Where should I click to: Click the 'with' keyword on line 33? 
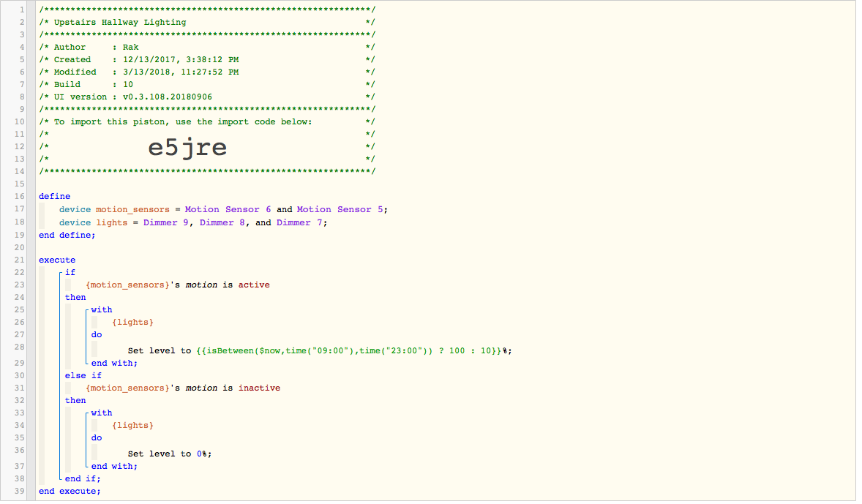[x=102, y=413]
